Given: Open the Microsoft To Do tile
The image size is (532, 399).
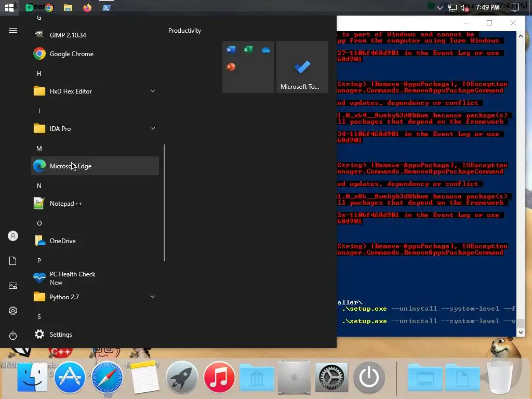Looking at the screenshot, I should pos(302,67).
